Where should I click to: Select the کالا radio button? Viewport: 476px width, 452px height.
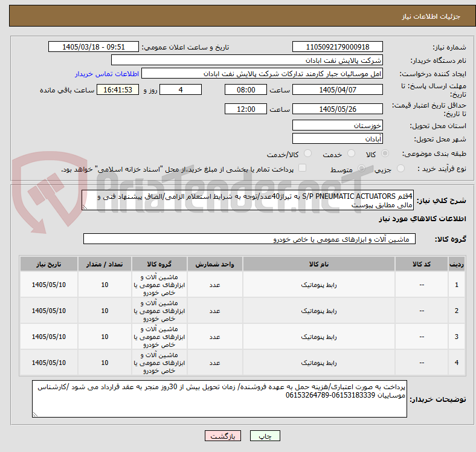coord(385,153)
